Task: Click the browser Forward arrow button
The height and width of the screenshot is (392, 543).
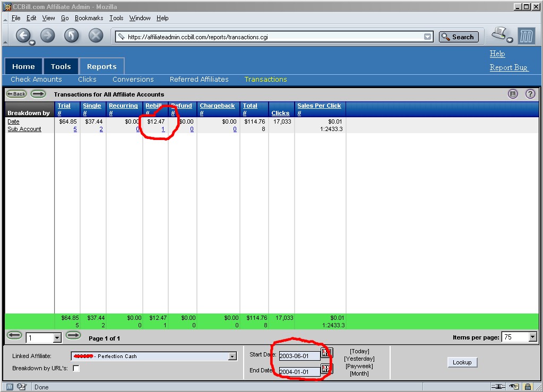Action: point(48,36)
